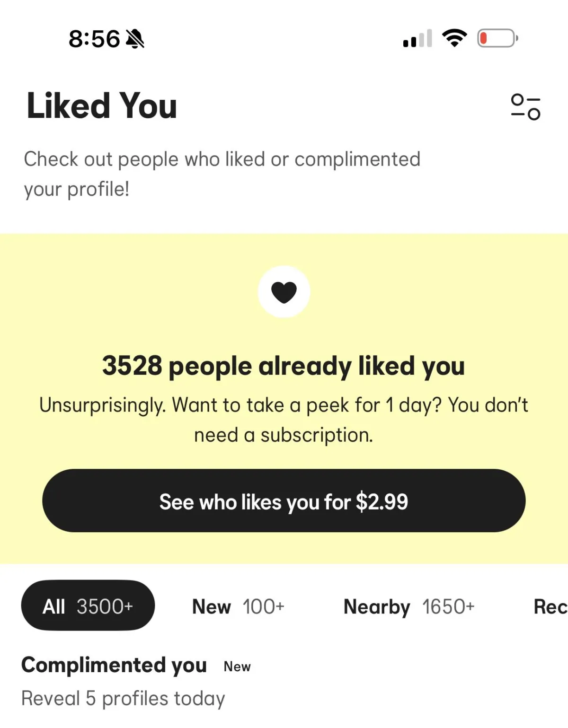
Task: Open the filter settings icon
Action: 525,107
